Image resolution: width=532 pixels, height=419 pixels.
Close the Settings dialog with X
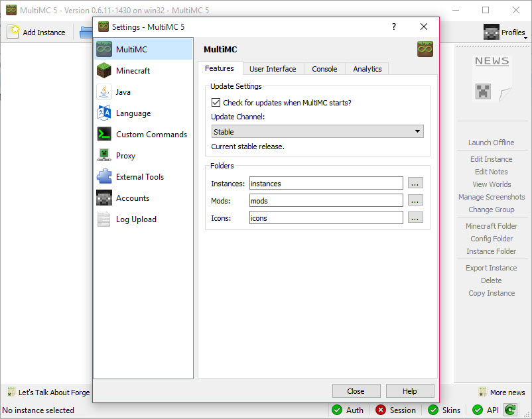423,27
